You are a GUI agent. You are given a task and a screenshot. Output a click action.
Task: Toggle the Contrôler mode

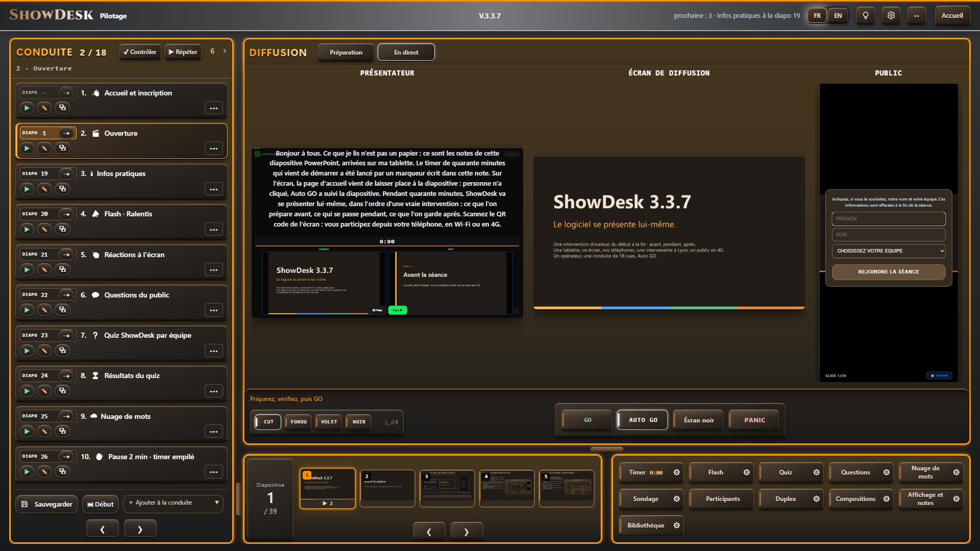click(140, 52)
